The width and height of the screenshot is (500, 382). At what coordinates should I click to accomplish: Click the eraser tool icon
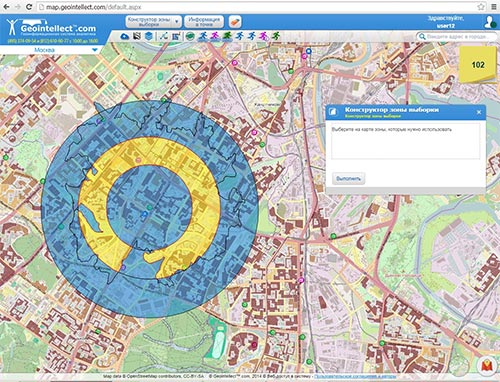235,22
